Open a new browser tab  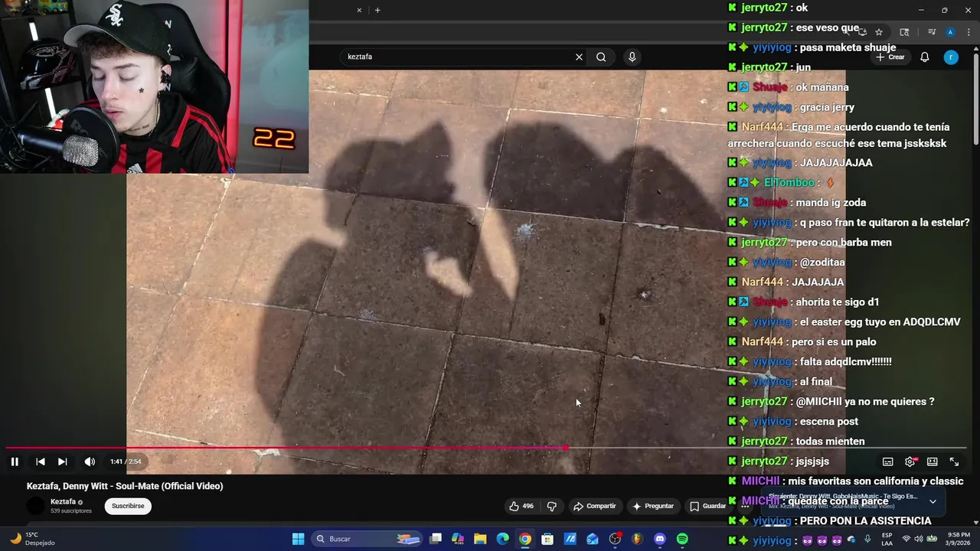tap(377, 10)
